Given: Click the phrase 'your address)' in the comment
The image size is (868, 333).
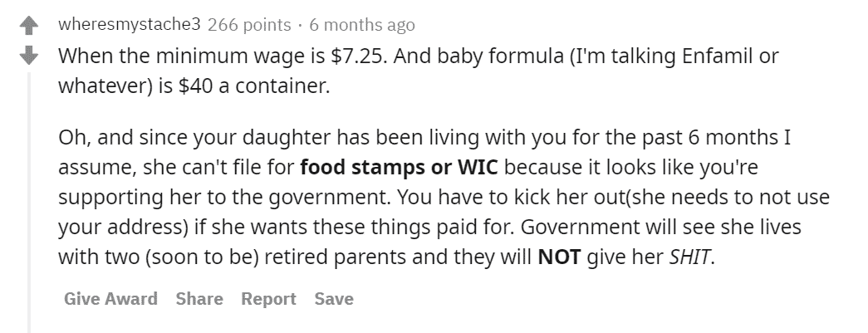Looking at the screenshot, I should [124, 228].
